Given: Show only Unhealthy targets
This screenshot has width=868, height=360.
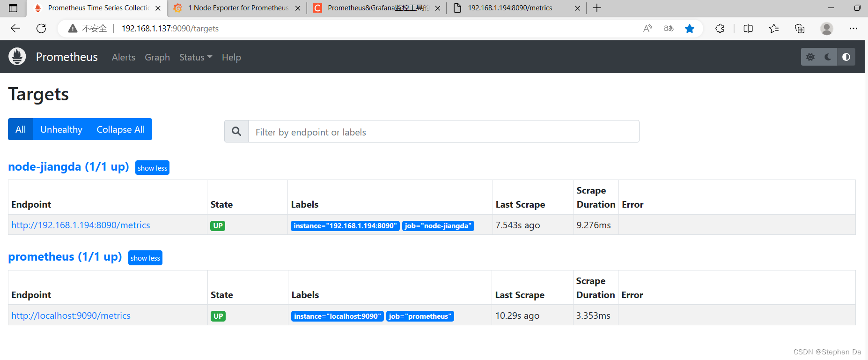Looking at the screenshot, I should 61,129.
